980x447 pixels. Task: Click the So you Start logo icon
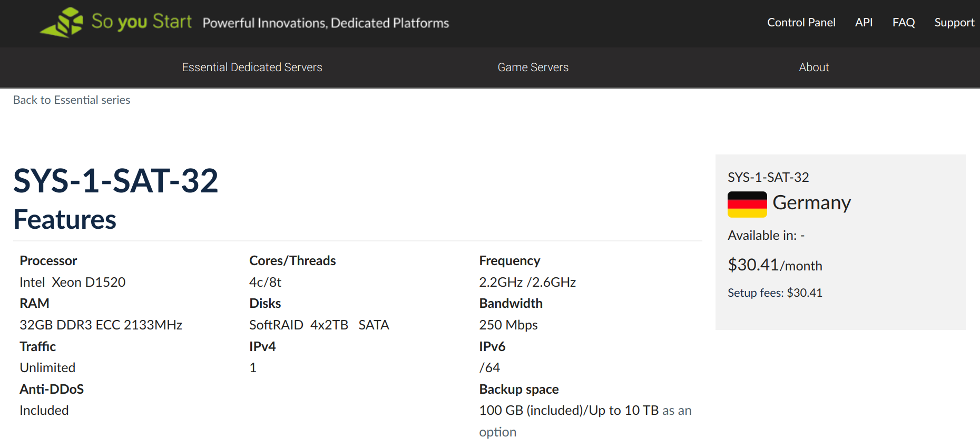[x=62, y=22]
